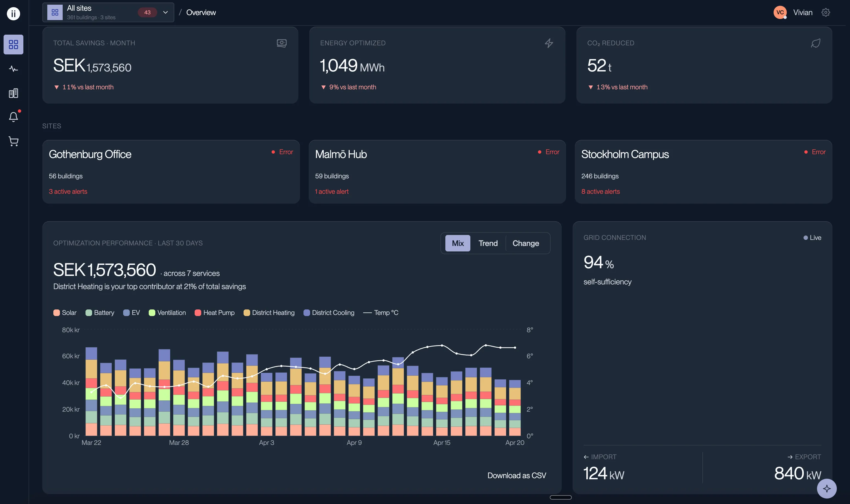Click the 11% vs last month indicator
The width and height of the screenshot is (850, 504).
click(x=84, y=87)
